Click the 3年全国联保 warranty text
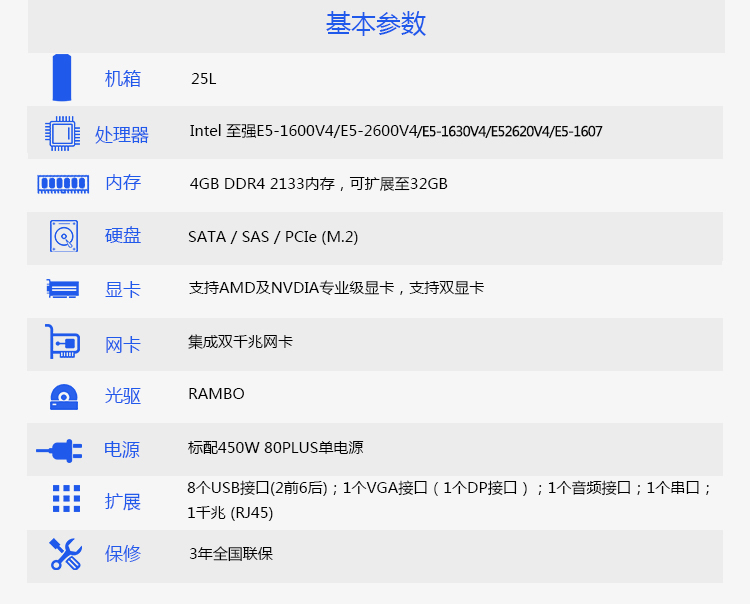Image resolution: width=750 pixels, height=604 pixels. 231,553
